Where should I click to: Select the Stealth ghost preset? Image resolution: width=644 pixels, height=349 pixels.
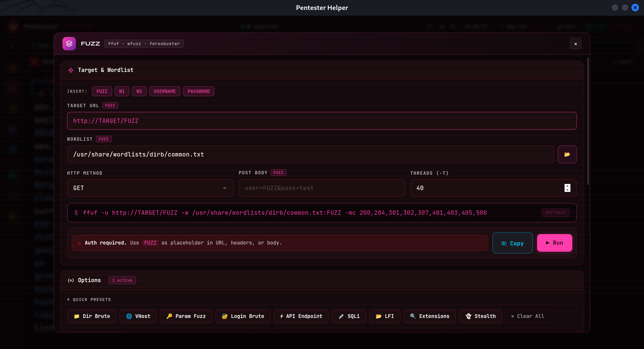(x=480, y=316)
